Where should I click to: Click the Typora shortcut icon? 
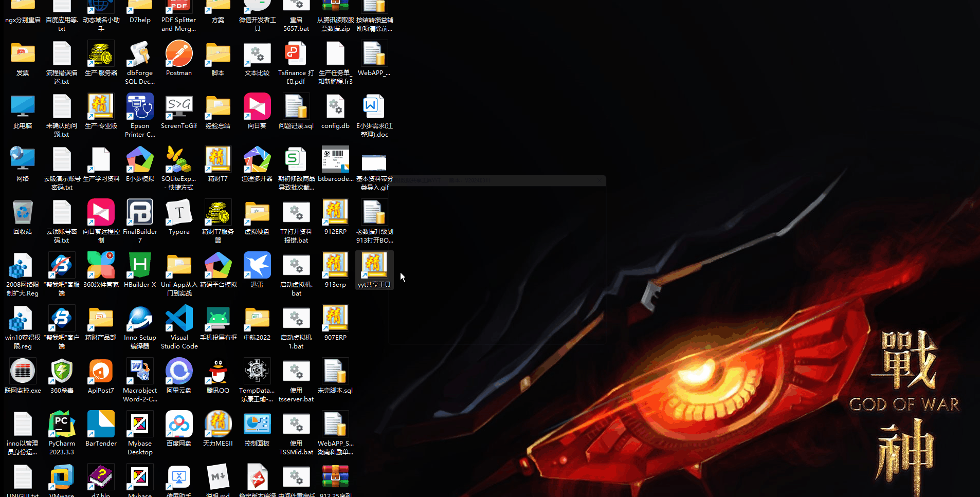[x=179, y=213]
